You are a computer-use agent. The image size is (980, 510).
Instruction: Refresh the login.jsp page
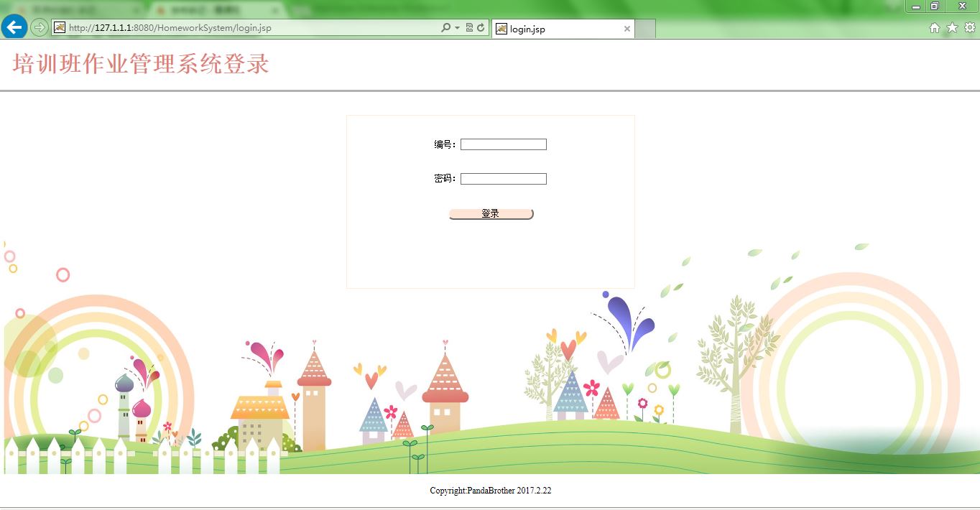coord(480,28)
